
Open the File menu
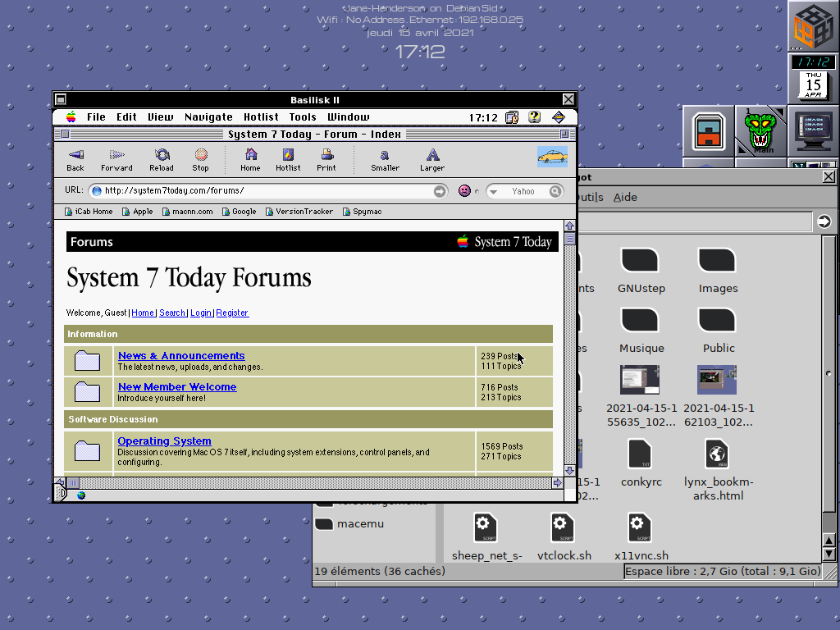coord(96,117)
